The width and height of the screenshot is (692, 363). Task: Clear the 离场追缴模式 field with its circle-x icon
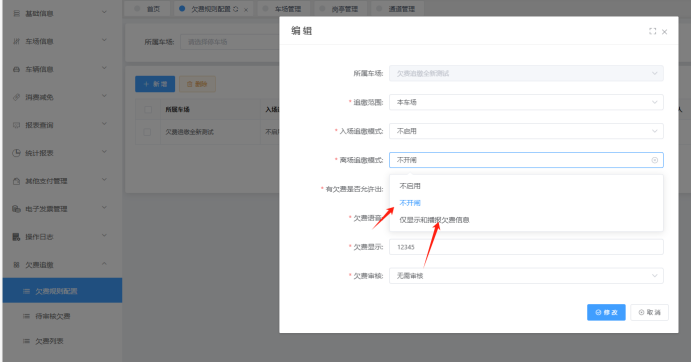click(654, 160)
